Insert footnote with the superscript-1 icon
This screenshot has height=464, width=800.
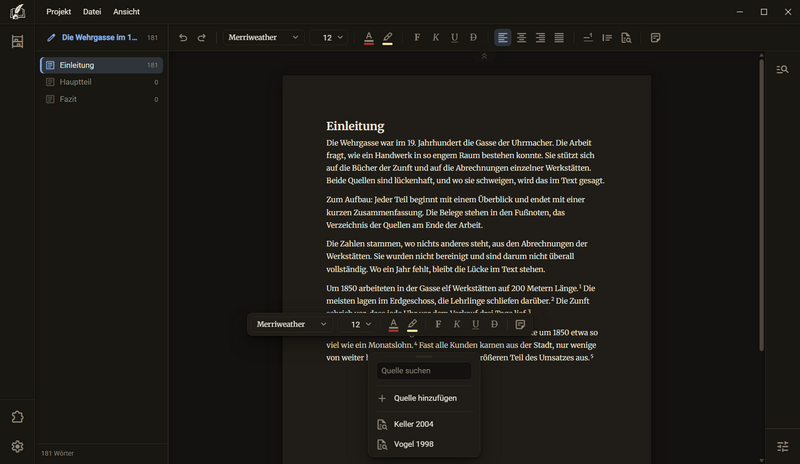(588, 38)
